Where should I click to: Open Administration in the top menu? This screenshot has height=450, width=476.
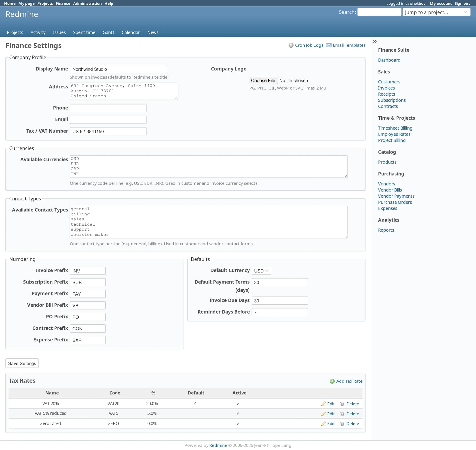[87, 3]
